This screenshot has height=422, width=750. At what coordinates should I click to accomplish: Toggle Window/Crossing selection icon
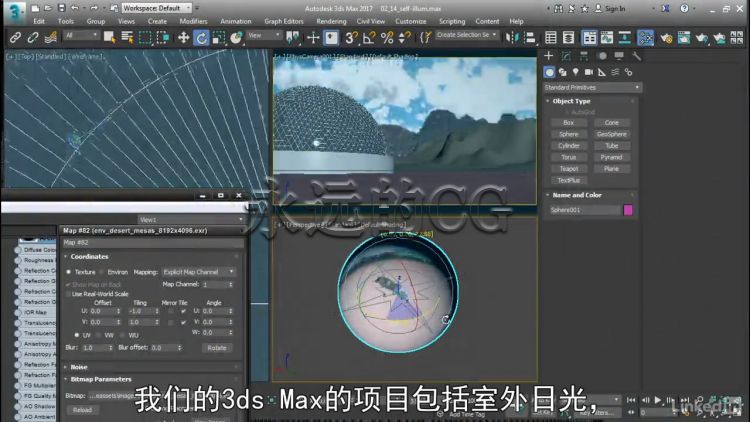163,37
